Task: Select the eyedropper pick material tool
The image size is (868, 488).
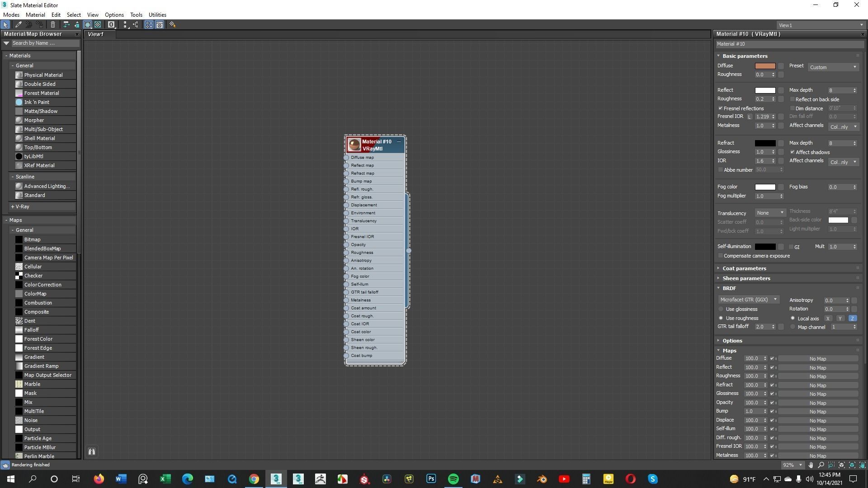Action: pos(19,25)
